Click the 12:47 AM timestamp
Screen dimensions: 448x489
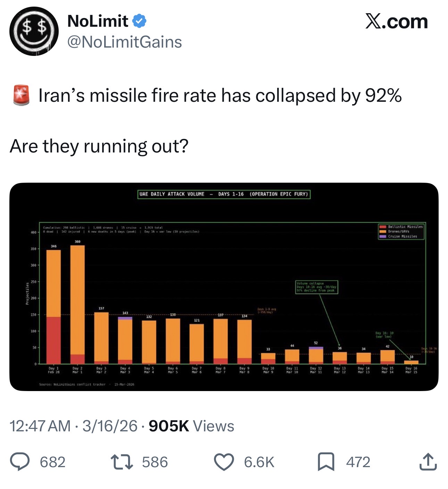tap(40, 426)
